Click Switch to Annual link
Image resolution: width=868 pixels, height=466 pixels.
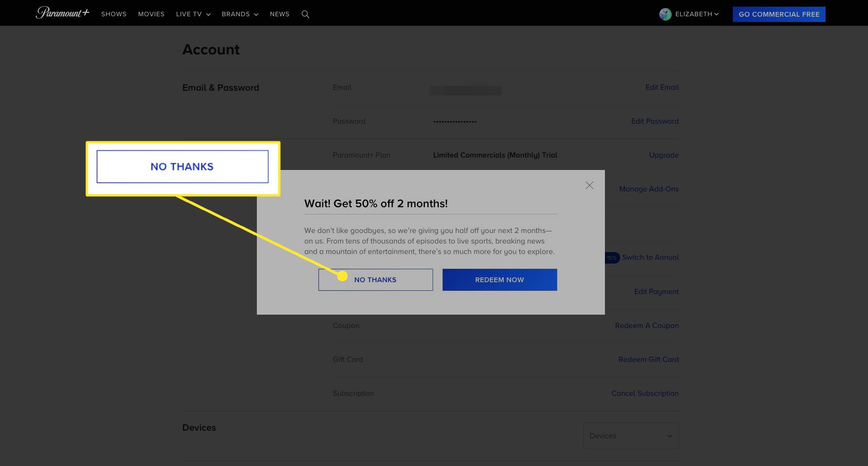[650, 257]
